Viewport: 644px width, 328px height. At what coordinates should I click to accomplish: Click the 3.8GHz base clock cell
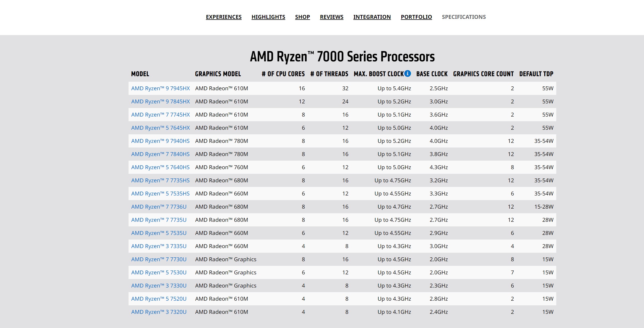tap(439, 154)
